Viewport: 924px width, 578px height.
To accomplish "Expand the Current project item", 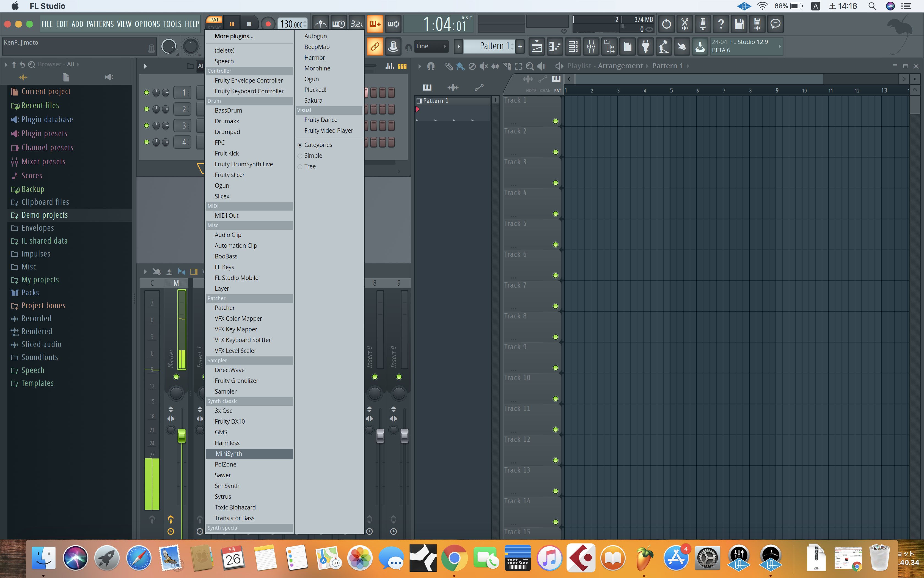I will 46,91.
